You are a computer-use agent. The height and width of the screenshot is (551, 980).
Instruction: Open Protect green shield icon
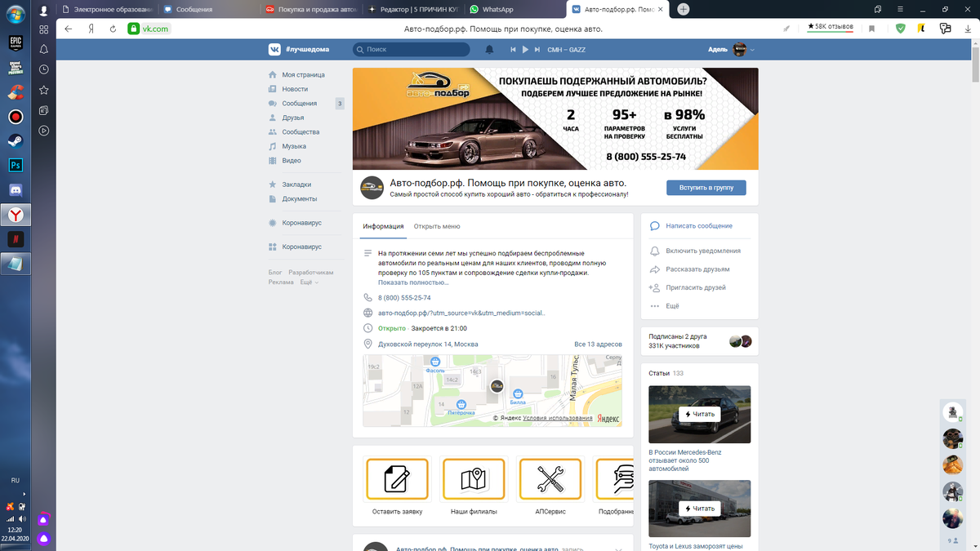click(901, 29)
